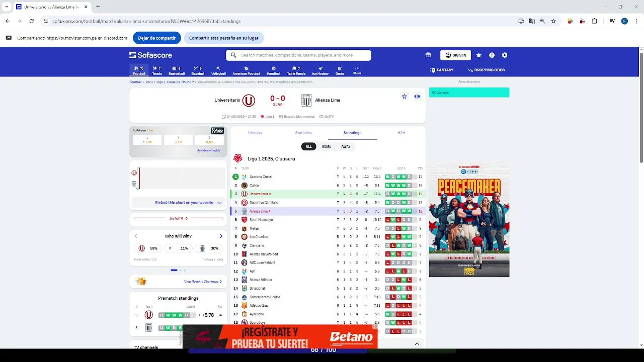Open the Football sport category
Viewport: 644px width, 362px height.
click(139, 70)
